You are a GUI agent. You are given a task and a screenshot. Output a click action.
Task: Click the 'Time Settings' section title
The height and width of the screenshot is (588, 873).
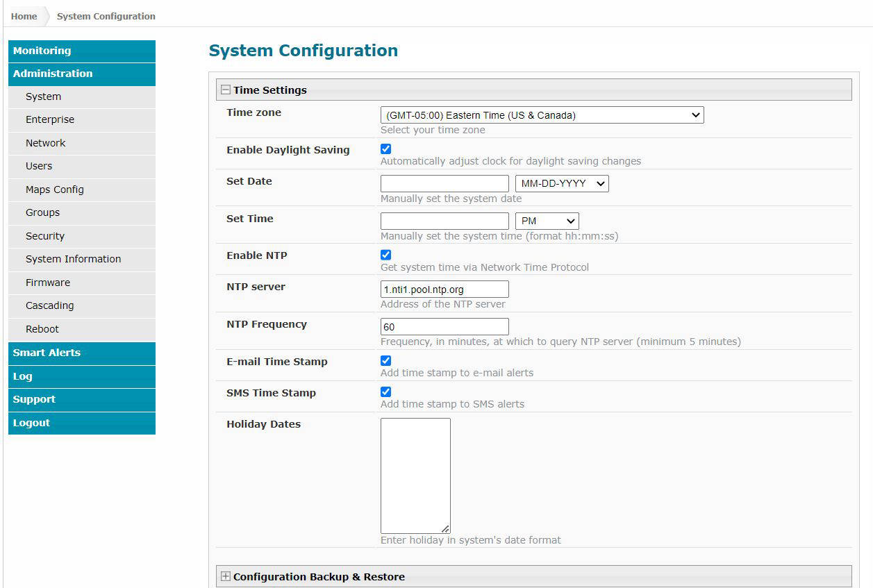pyautogui.click(x=270, y=90)
